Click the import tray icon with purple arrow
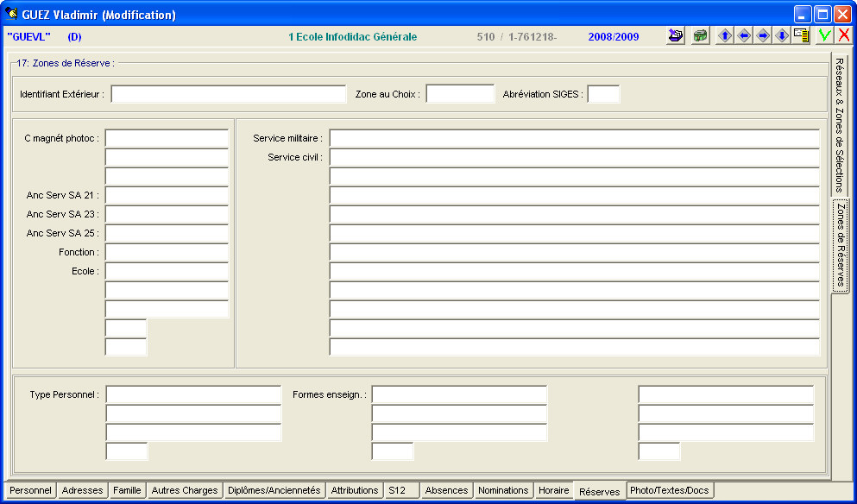 tap(676, 36)
